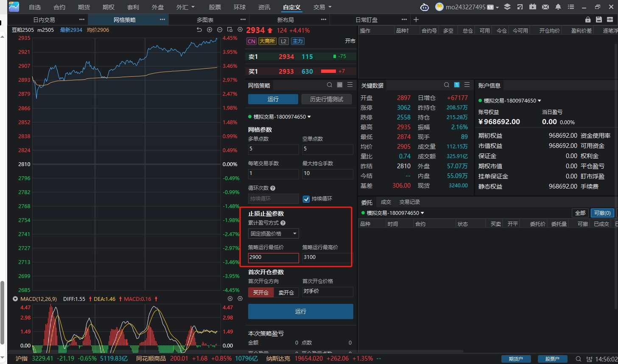The width and height of the screenshot is (618, 364).
Task: Click the 最大持仓手数 input field
Action: [x=327, y=174]
